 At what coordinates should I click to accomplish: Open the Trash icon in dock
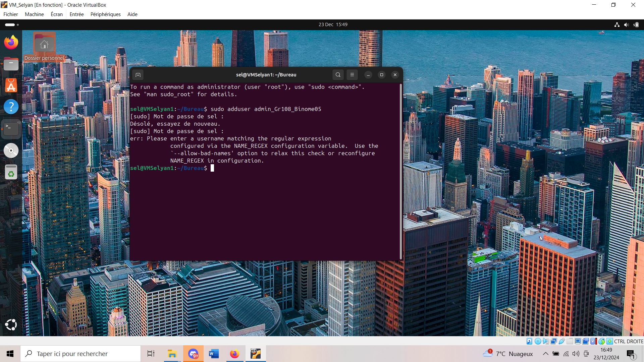(x=11, y=172)
